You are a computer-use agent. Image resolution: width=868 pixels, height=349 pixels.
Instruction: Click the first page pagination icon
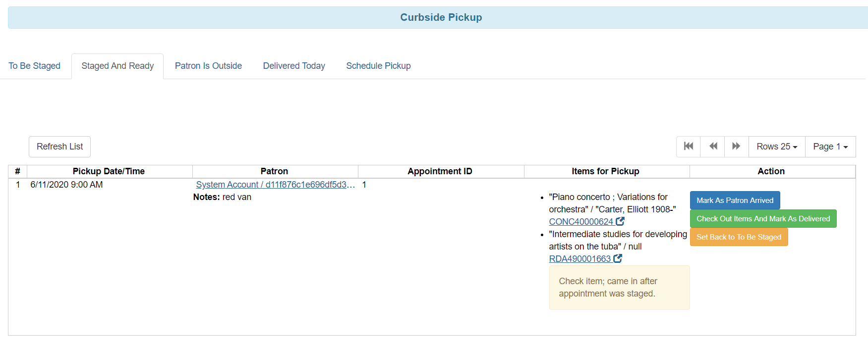click(x=688, y=147)
